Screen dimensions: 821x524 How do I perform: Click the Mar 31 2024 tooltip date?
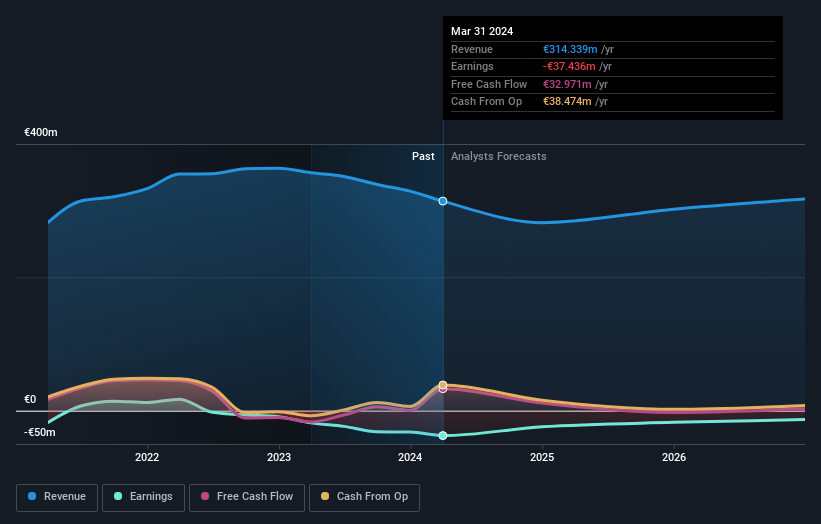click(x=482, y=31)
